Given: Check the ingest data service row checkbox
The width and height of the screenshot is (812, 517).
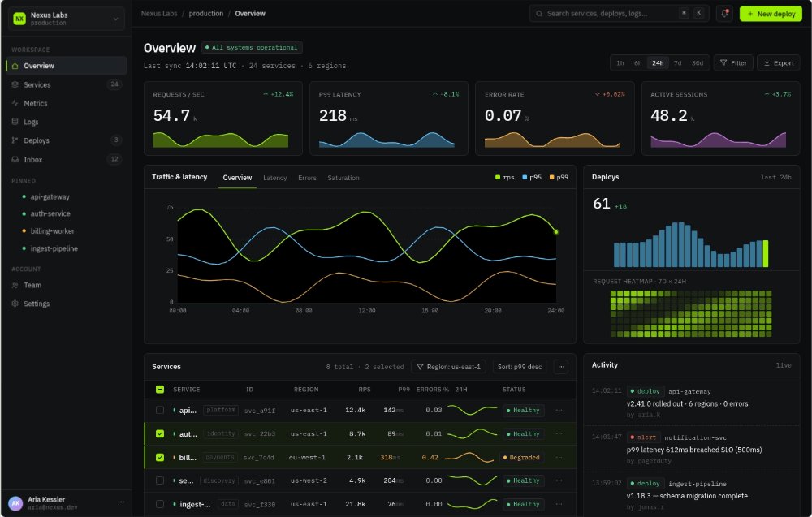Looking at the screenshot, I should click(x=160, y=504).
